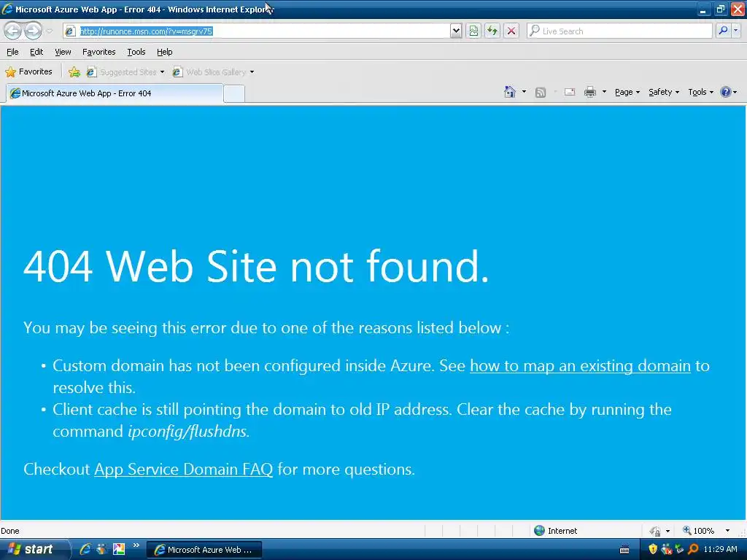The height and width of the screenshot is (560, 747).
Task: Open the Safety command bar menu
Action: [x=664, y=92]
